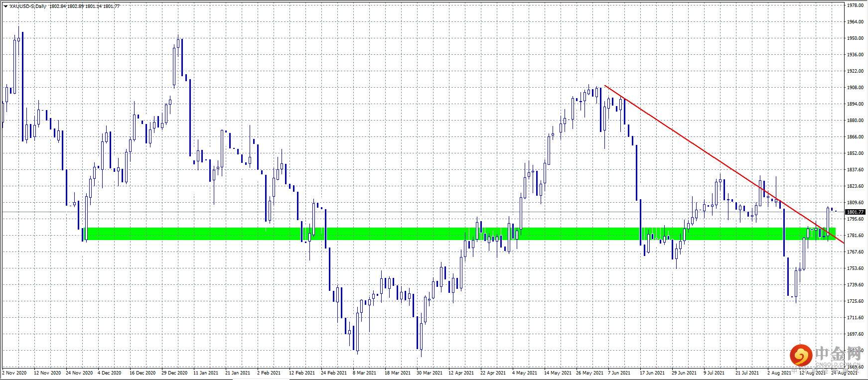868x380 pixels.
Task: Click the 2 Nov 2020 date label
Action: click(14, 373)
